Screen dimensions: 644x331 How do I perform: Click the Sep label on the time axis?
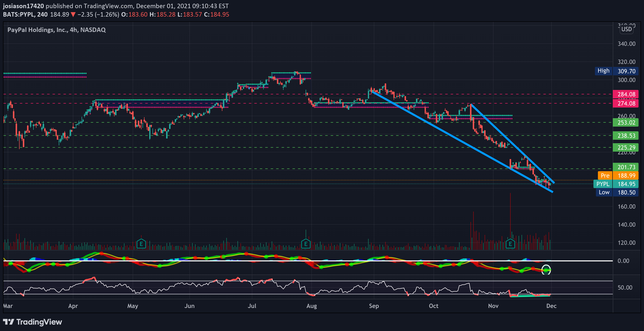pos(374,306)
